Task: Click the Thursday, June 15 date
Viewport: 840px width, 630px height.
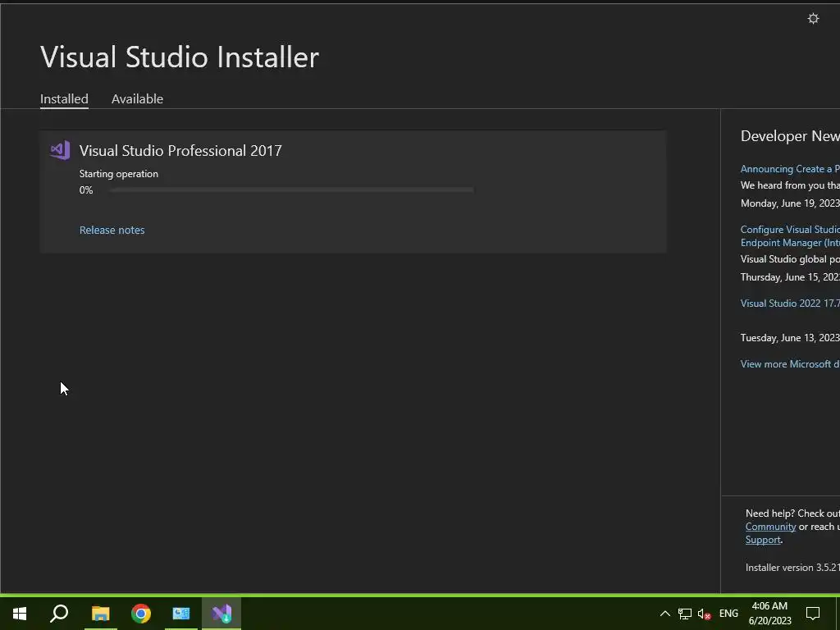Action: click(790, 277)
